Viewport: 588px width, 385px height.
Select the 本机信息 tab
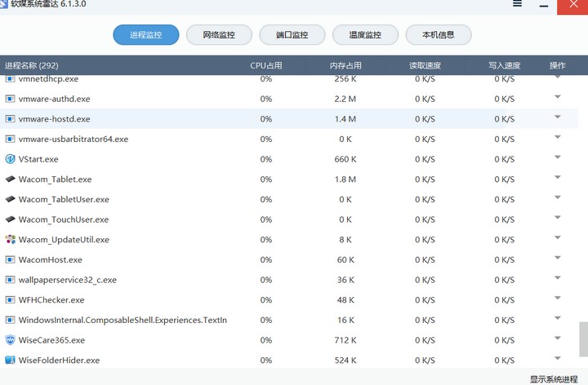pyautogui.click(x=438, y=35)
